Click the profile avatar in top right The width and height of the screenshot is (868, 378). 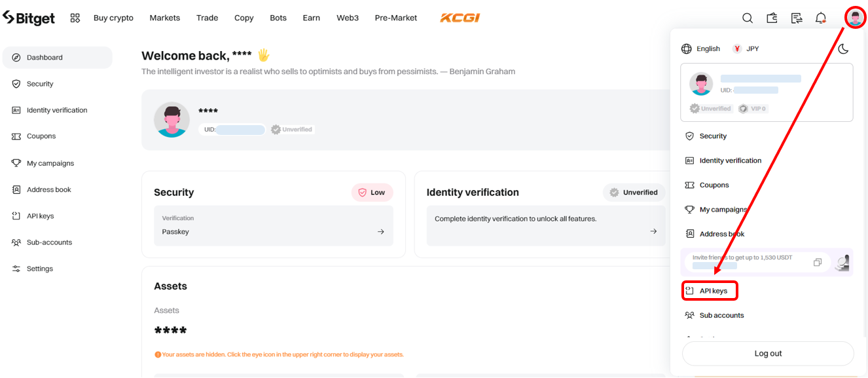pyautogui.click(x=855, y=18)
